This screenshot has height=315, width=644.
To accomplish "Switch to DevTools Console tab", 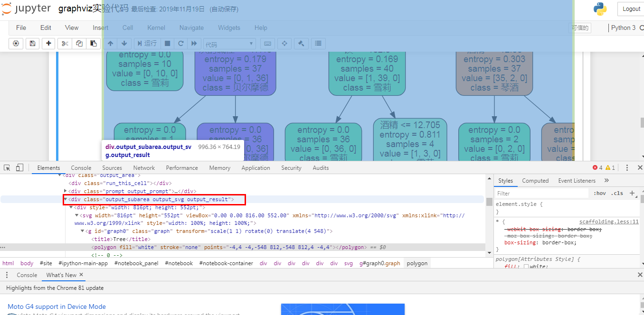I will [x=81, y=167].
